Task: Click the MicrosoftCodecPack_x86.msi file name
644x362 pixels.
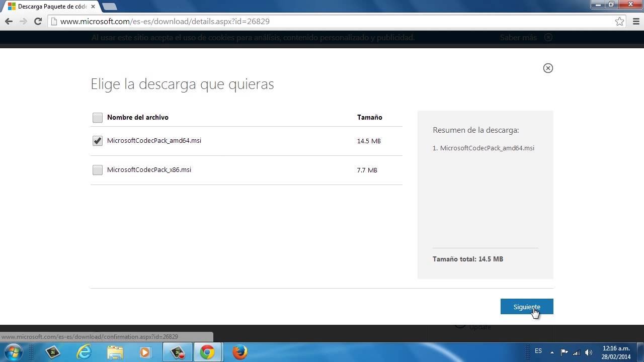Action: tap(149, 170)
